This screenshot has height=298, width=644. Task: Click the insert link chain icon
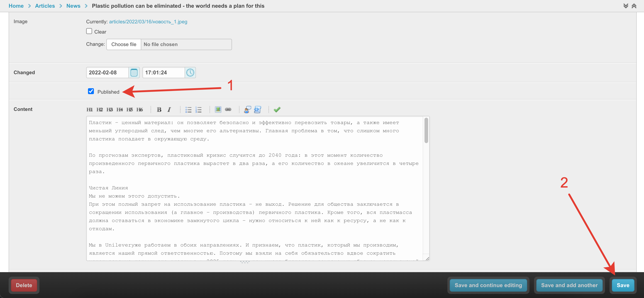(228, 110)
